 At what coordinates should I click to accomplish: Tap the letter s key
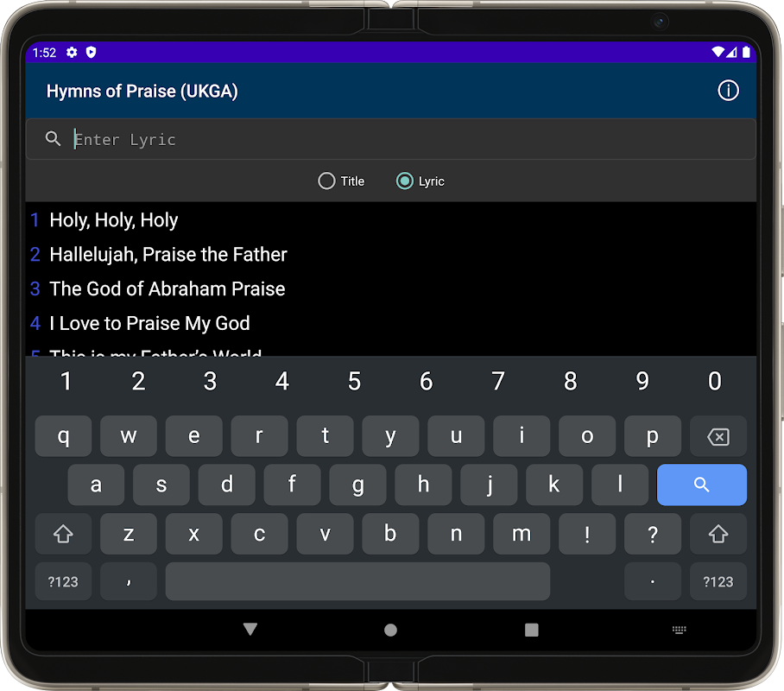(161, 485)
